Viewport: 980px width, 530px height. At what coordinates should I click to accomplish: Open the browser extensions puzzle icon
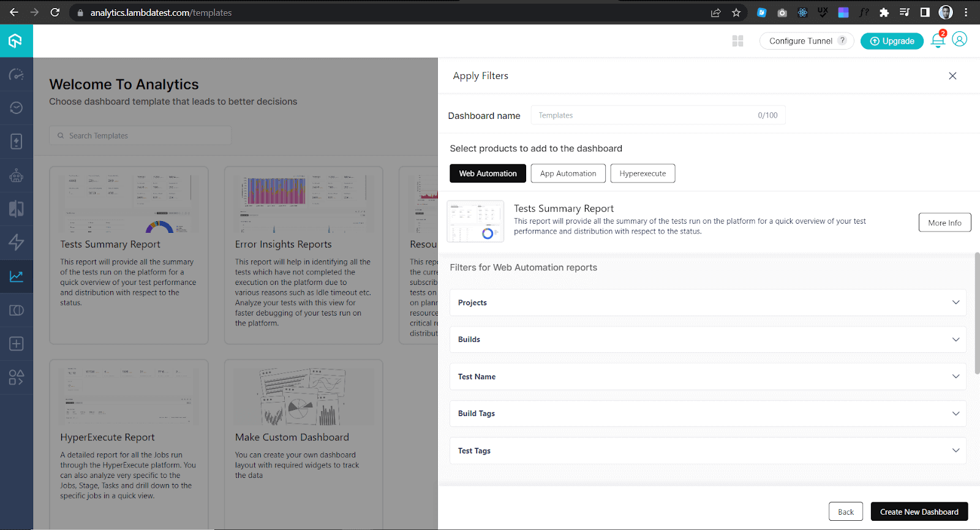[x=884, y=12]
